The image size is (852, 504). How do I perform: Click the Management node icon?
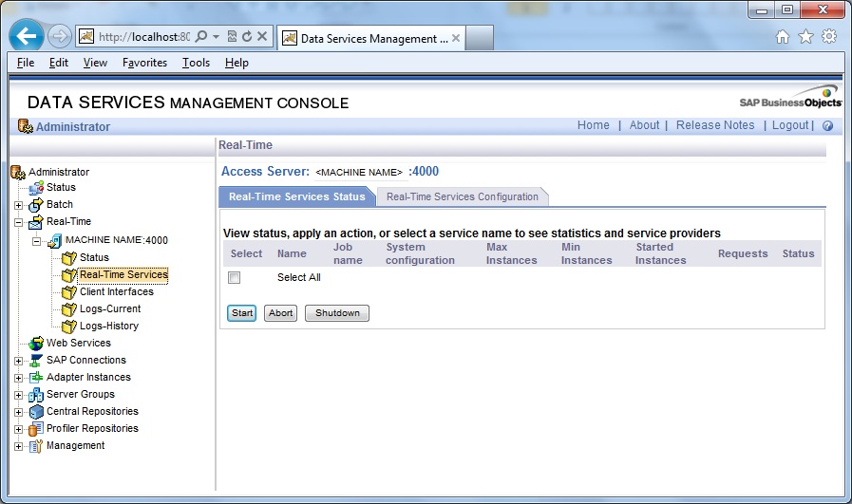(36, 446)
